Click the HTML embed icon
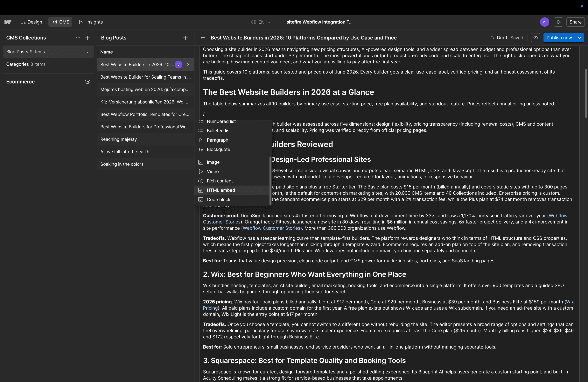Image resolution: width=588 pixels, height=382 pixels. pyautogui.click(x=201, y=190)
